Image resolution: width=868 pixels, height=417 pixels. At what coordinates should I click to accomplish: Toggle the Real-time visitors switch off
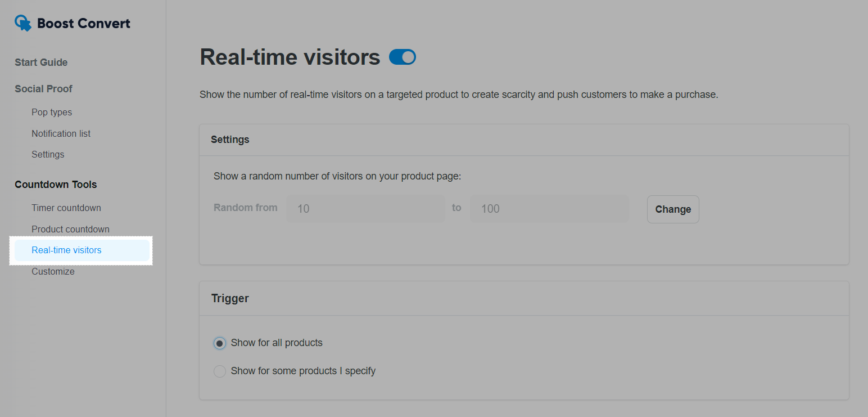click(x=403, y=57)
